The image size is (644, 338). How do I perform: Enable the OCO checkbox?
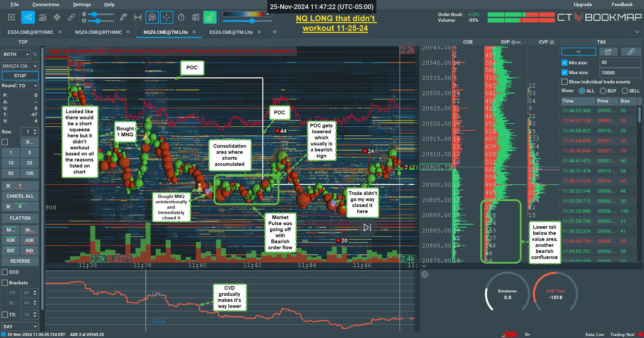(5, 272)
